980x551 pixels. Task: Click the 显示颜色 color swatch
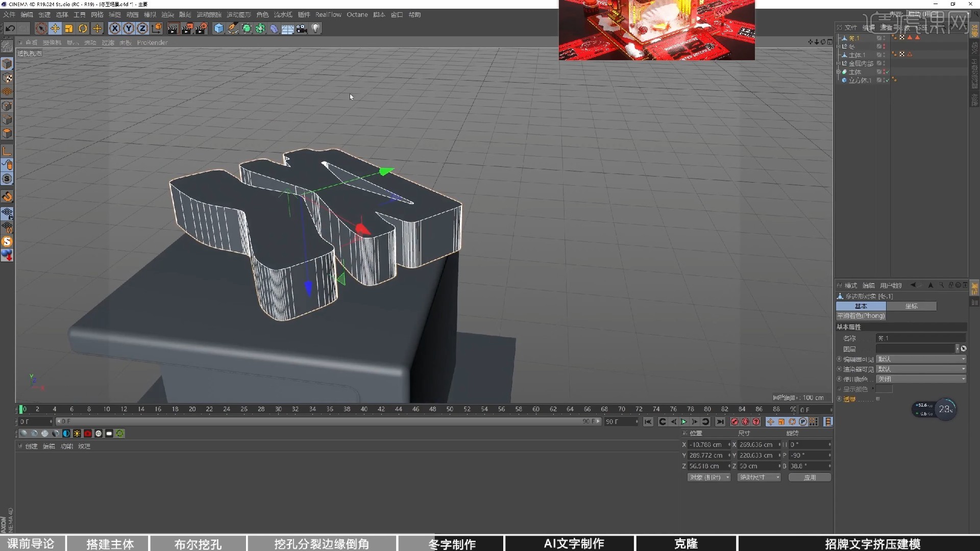point(884,389)
